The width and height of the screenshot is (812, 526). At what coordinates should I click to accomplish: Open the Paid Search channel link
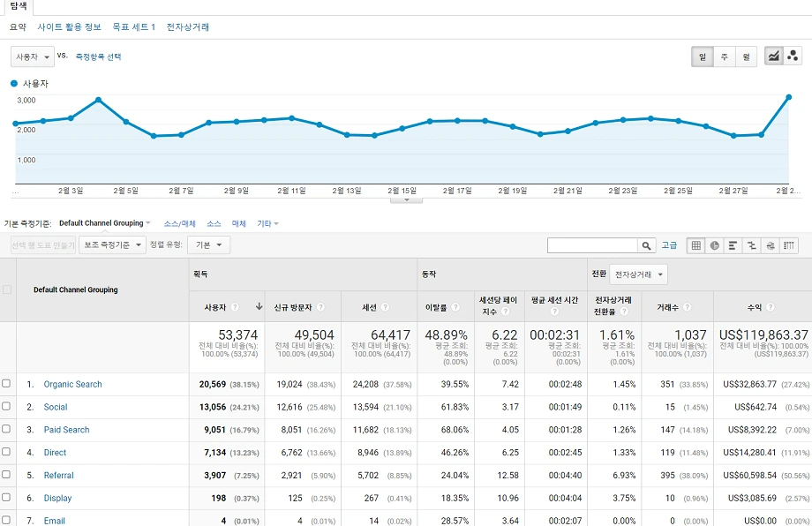66,430
